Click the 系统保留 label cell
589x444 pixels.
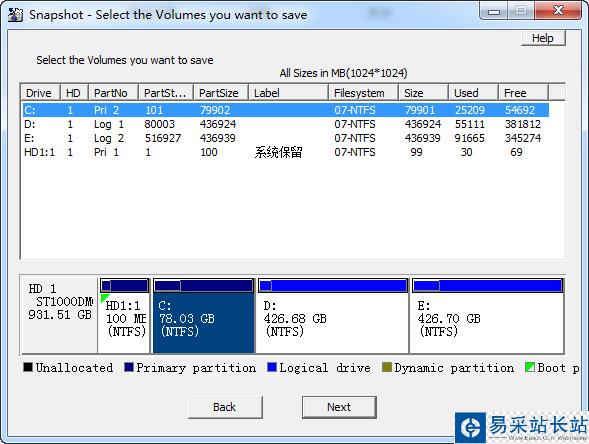[278, 152]
